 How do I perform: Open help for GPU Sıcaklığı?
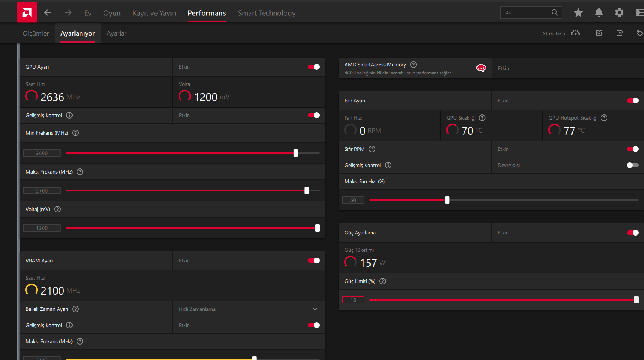(482, 118)
